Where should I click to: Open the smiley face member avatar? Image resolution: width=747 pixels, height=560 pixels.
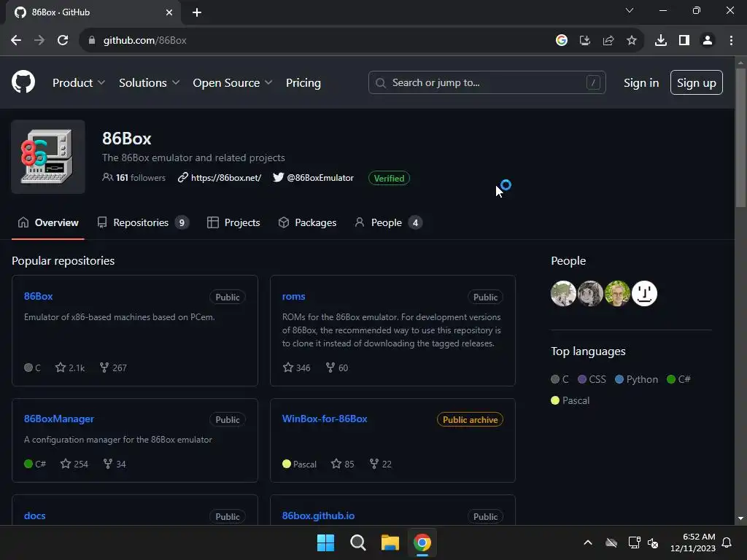645,293
